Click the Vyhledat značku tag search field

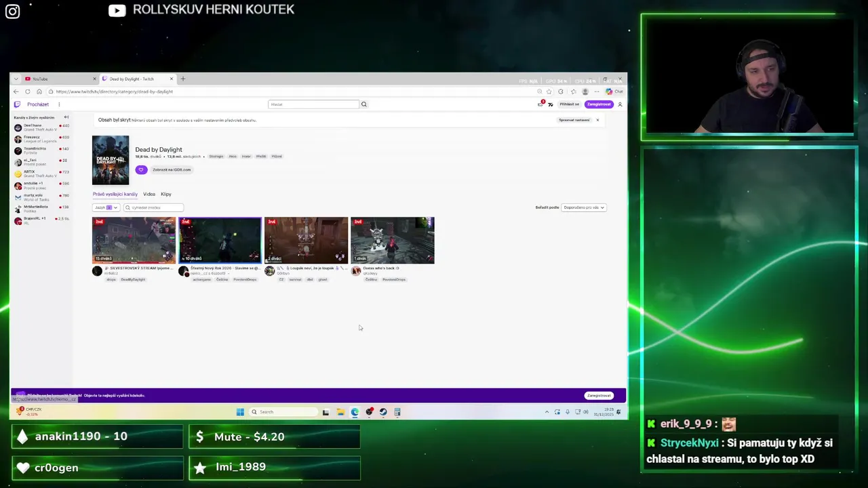click(x=153, y=207)
